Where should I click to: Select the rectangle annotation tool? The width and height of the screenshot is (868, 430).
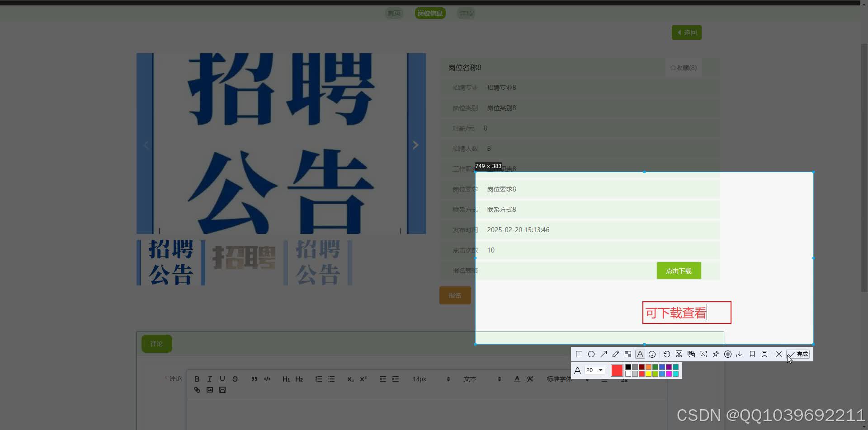pyautogui.click(x=579, y=354)
